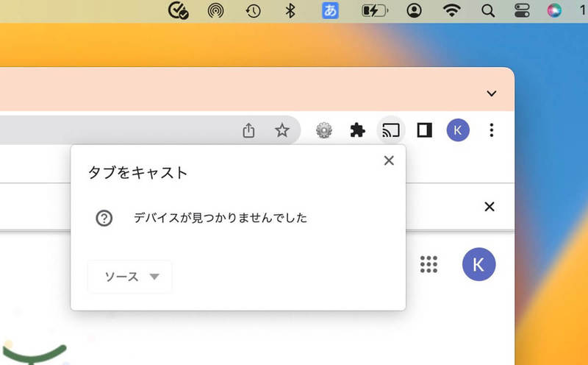Image resolution: width=588 pixels, height=365 pixels.
Task: Open the ソース dropdown
Action: point(130,277)
